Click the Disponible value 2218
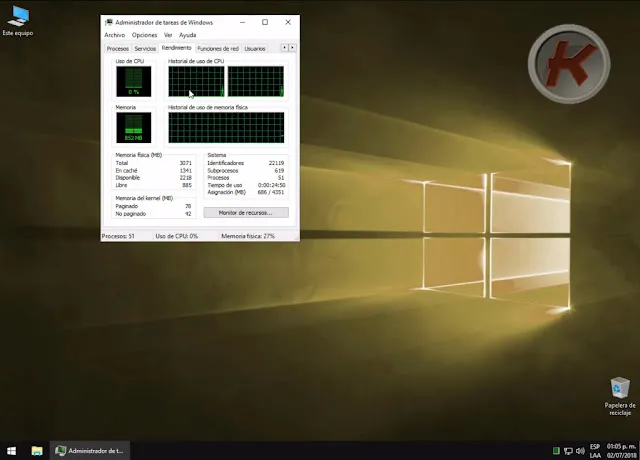The width and height of the screenshot is (640, 460). click(185, 178)
